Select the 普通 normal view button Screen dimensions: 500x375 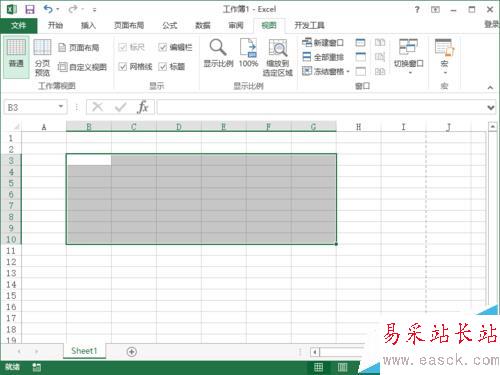tap(16, 57)
